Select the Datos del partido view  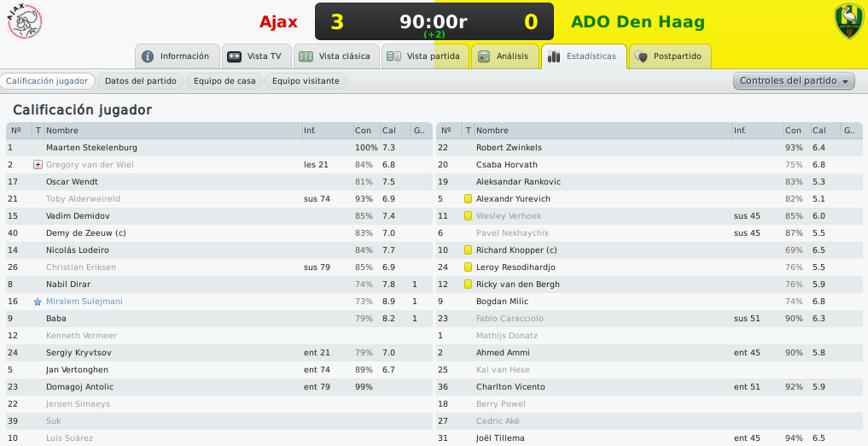(141, 81)
